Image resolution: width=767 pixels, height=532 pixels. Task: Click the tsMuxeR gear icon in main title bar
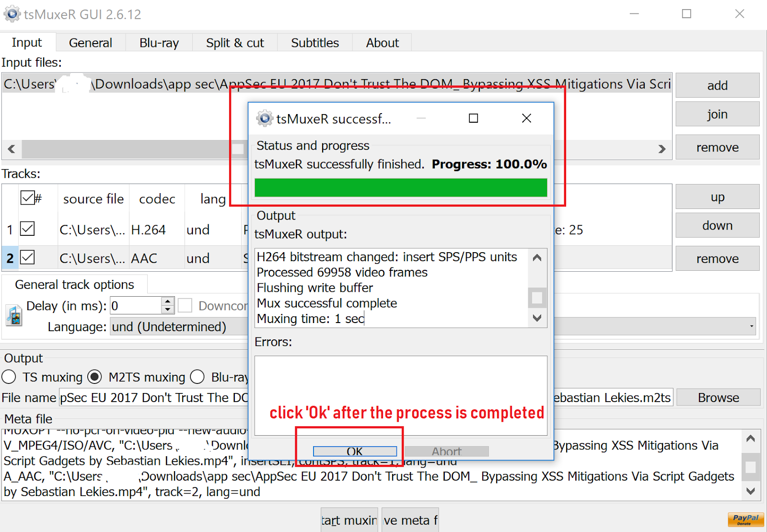12,14
